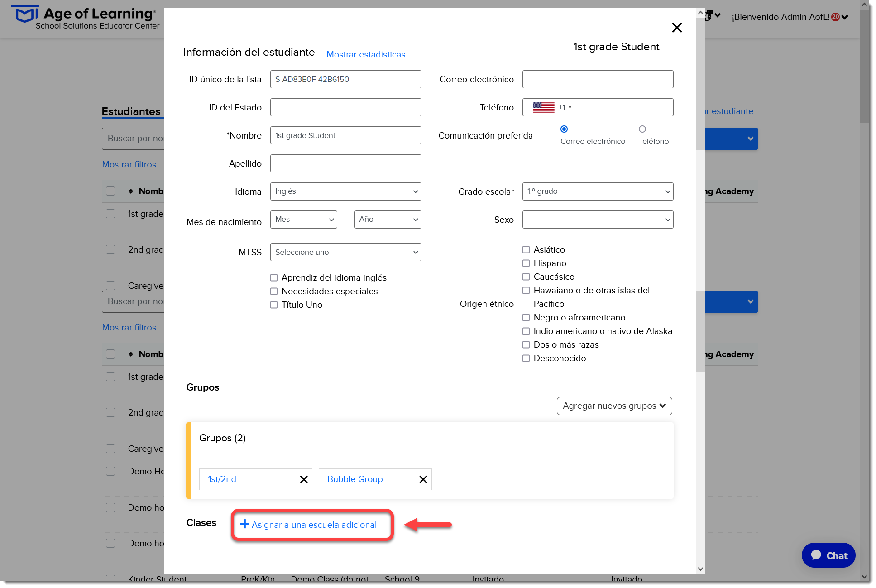Enable the Título Uno checkbox
Viewport: 876px width, 588px height.
274,305
